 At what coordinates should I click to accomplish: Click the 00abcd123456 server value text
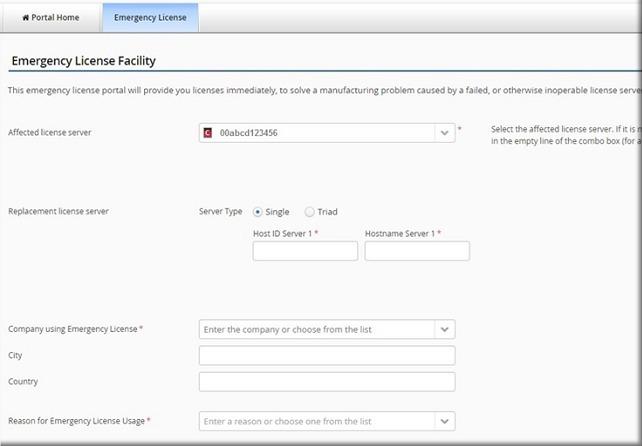pyautogui.click(x=249, y=133)
